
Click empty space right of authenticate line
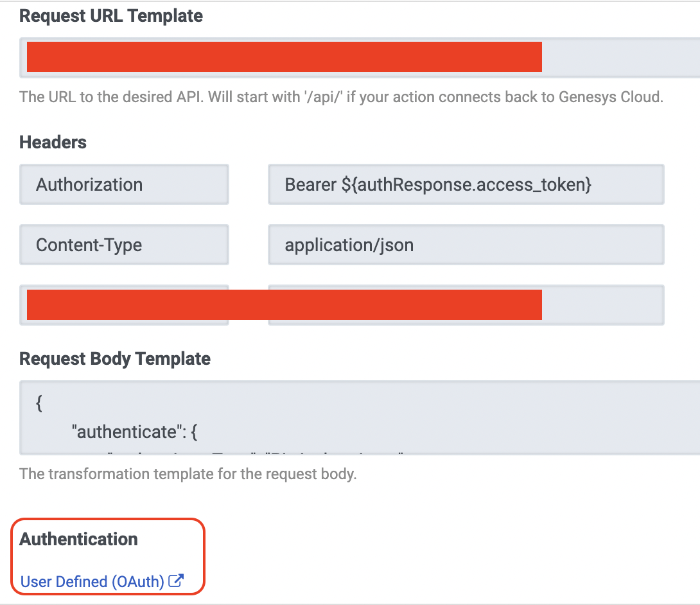(x=450, y=432)
